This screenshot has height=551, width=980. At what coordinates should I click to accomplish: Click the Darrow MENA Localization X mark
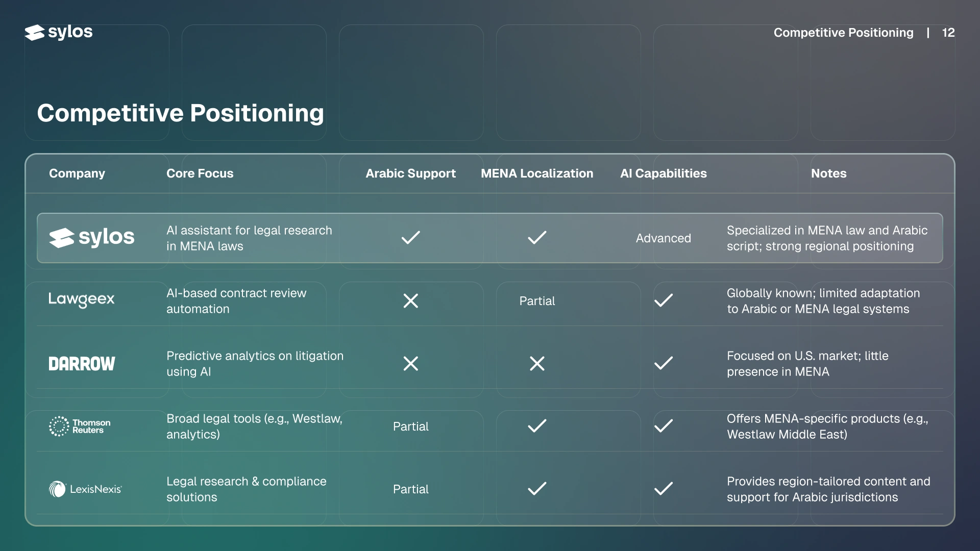[x=537, y=363]
